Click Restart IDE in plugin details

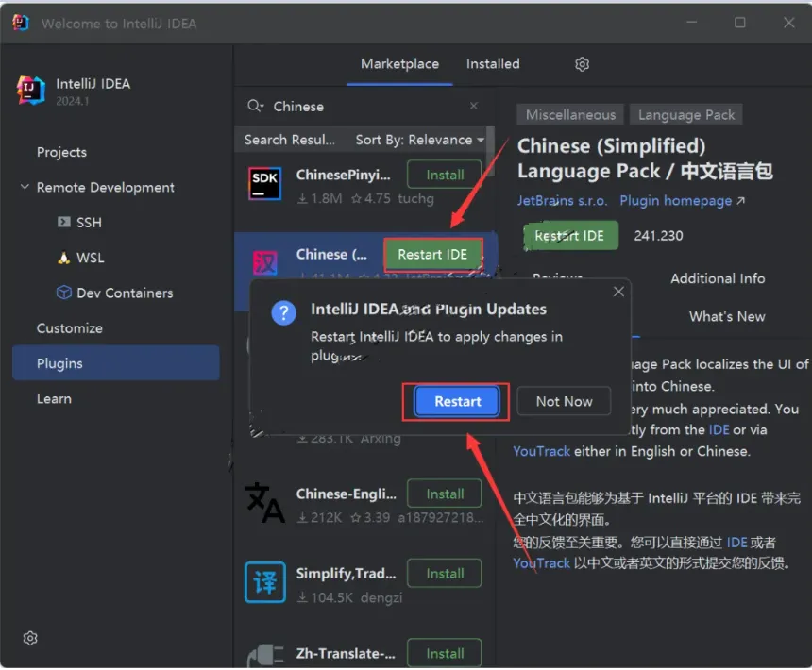point(569,236)
